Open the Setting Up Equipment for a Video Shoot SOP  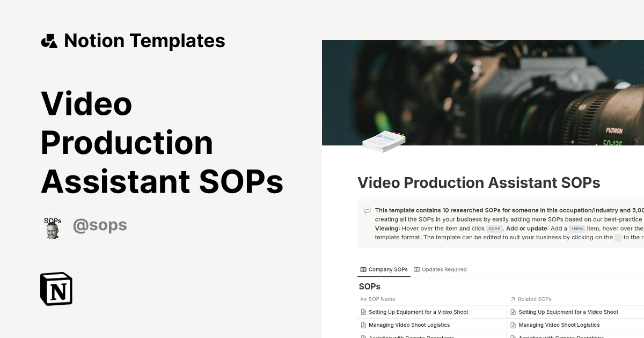click(418, 312)
